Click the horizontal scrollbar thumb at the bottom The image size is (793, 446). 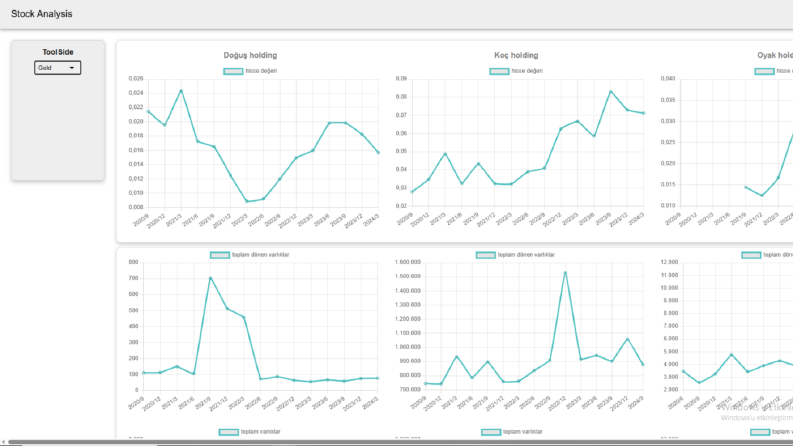[x=400, y=442]
